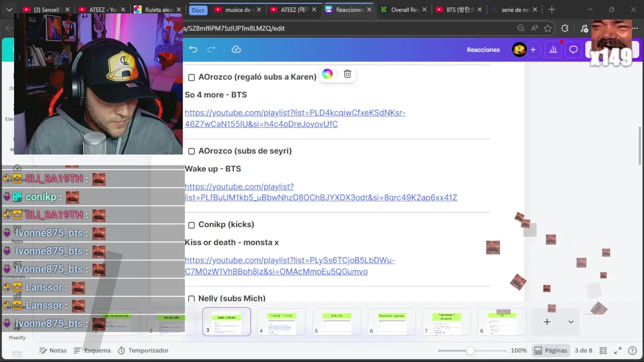Bookmark this page with the star icon

coord(548,29)
